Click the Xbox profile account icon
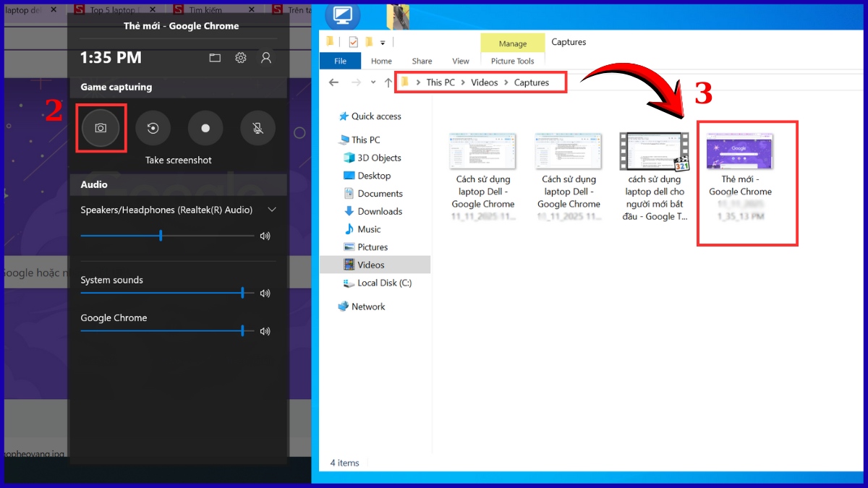The image size is (868, 488). pos(266,58)
